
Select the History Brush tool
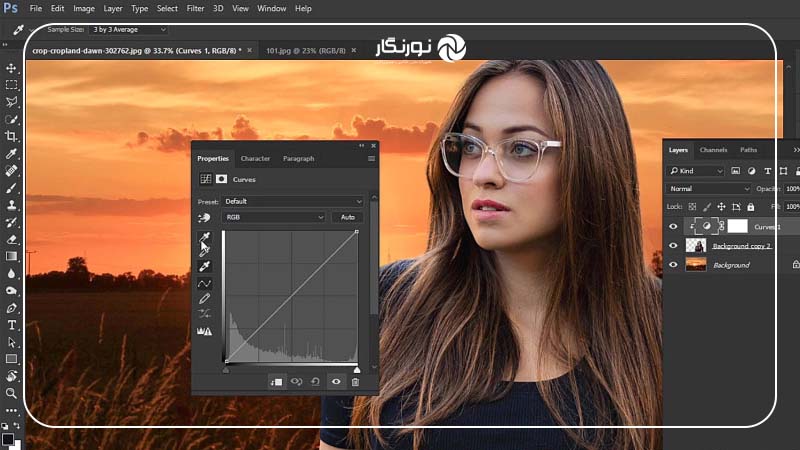(11, 222)
